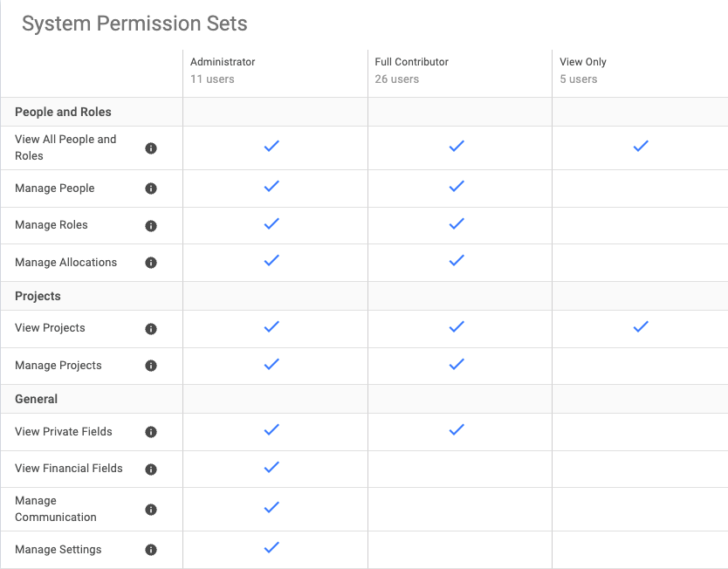Viewport: 728px width, 569px height.
Task: Open the Manage Settings info icon
Action: click(151, 550)
